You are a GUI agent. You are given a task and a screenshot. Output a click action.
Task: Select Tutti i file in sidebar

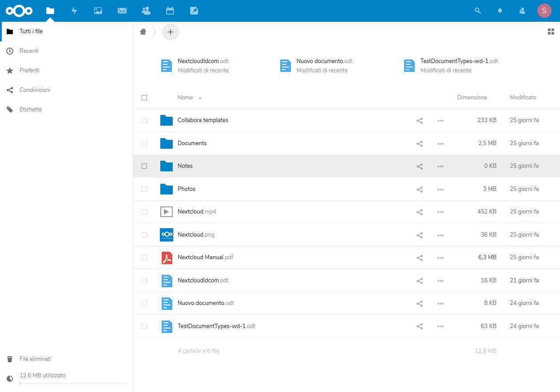coord(67,32)
